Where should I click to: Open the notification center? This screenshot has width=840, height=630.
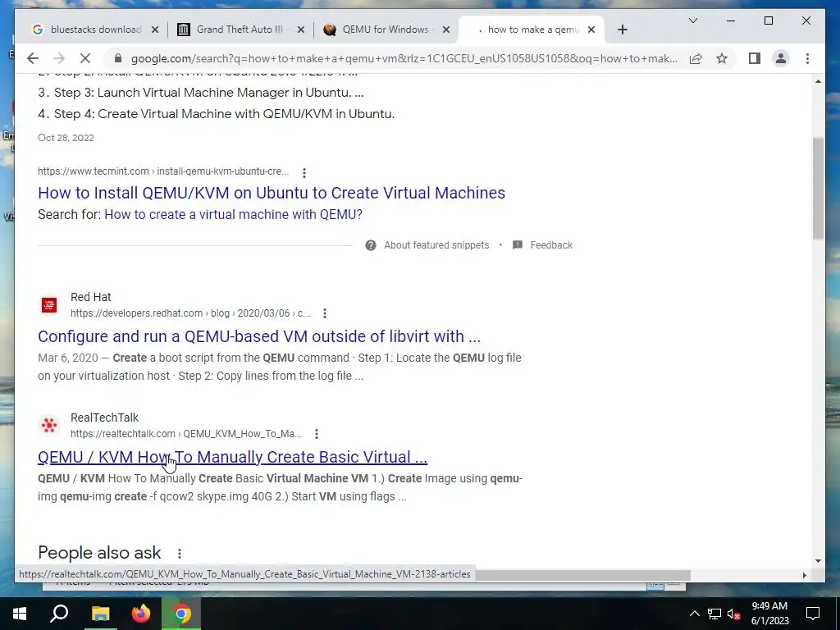813,614
